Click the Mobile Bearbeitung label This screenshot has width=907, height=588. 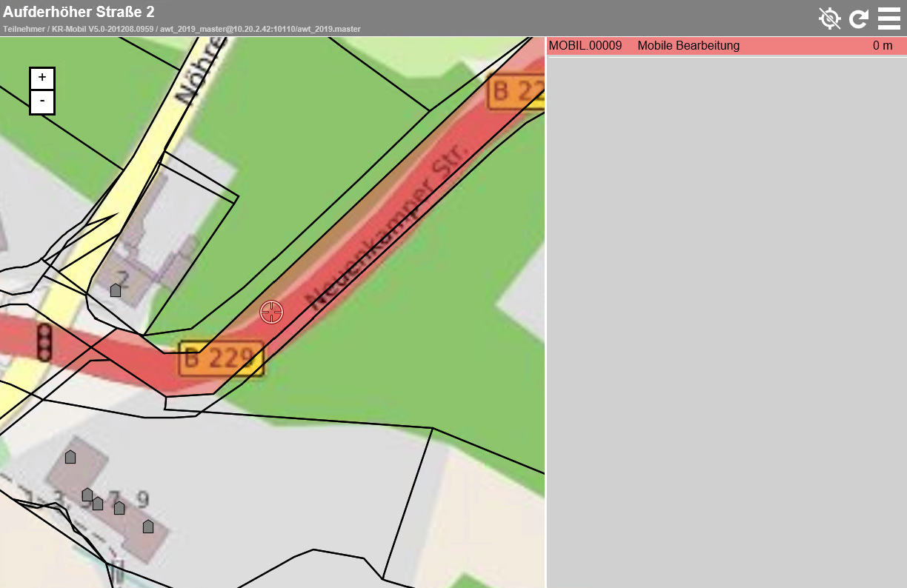point(688,46)
